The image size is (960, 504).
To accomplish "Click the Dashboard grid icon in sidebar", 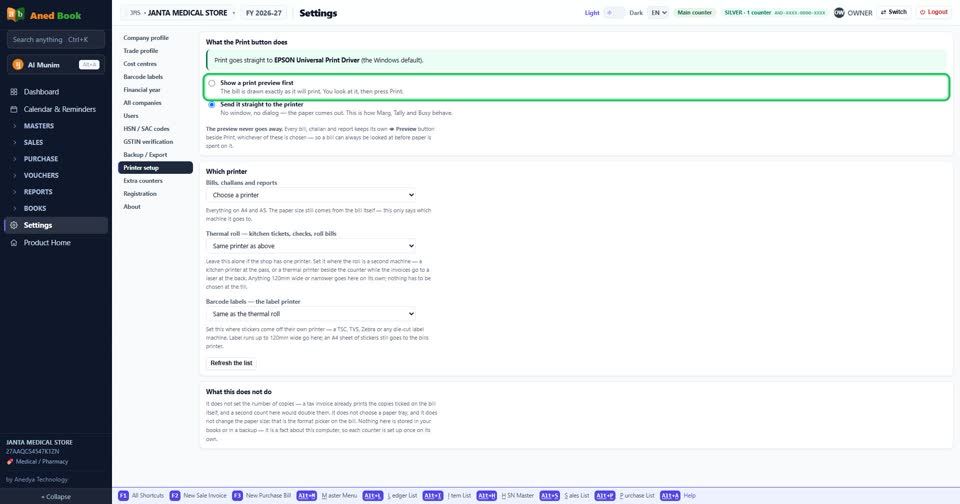I will (13, 92).
